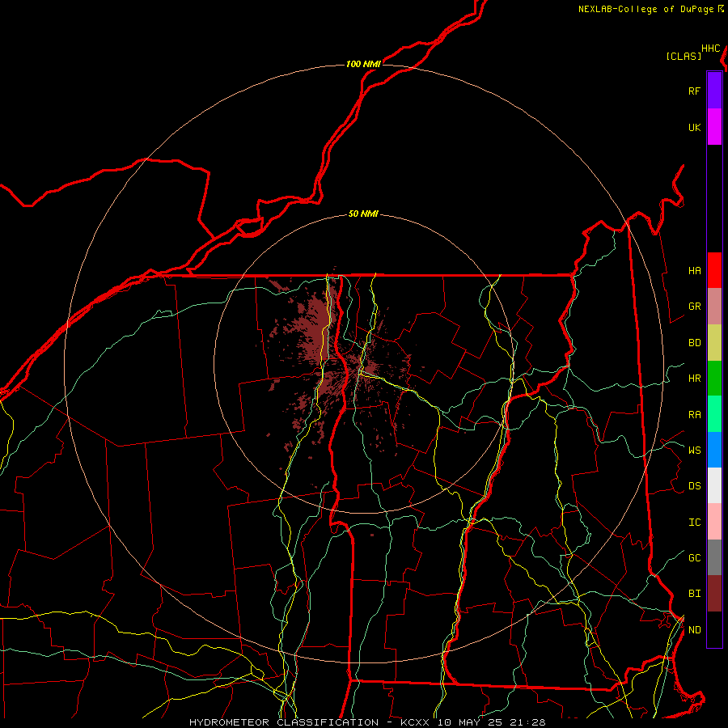Click the BI legend label
The width and height of the screenshot is (728, 728).
(694, 594)
